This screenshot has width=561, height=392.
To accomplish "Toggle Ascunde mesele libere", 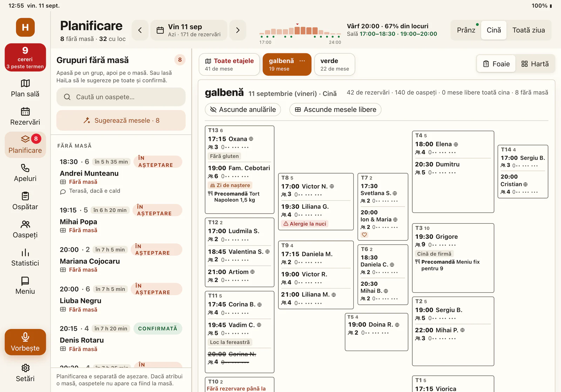I will tap(335, 109).
